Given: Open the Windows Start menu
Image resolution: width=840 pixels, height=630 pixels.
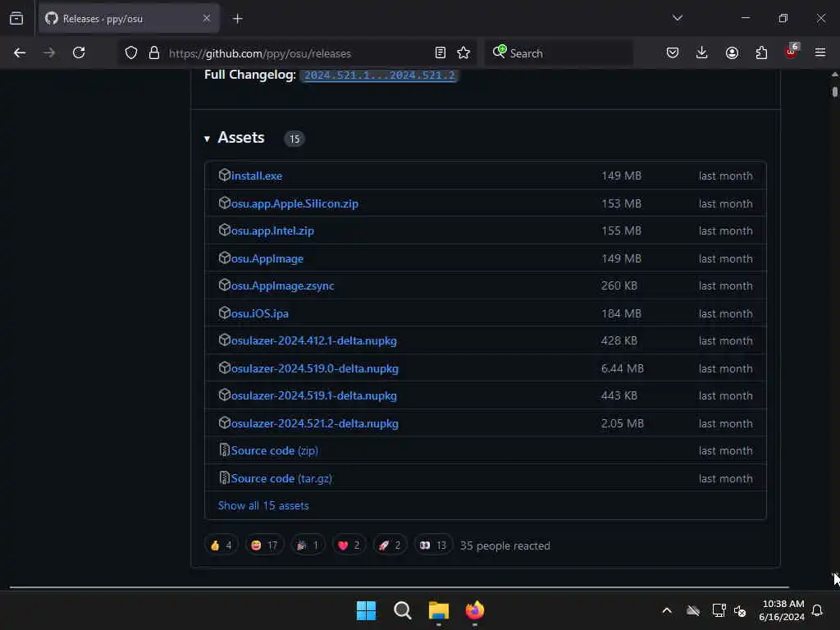Looking at the screenshot, I should pos(367,610).
